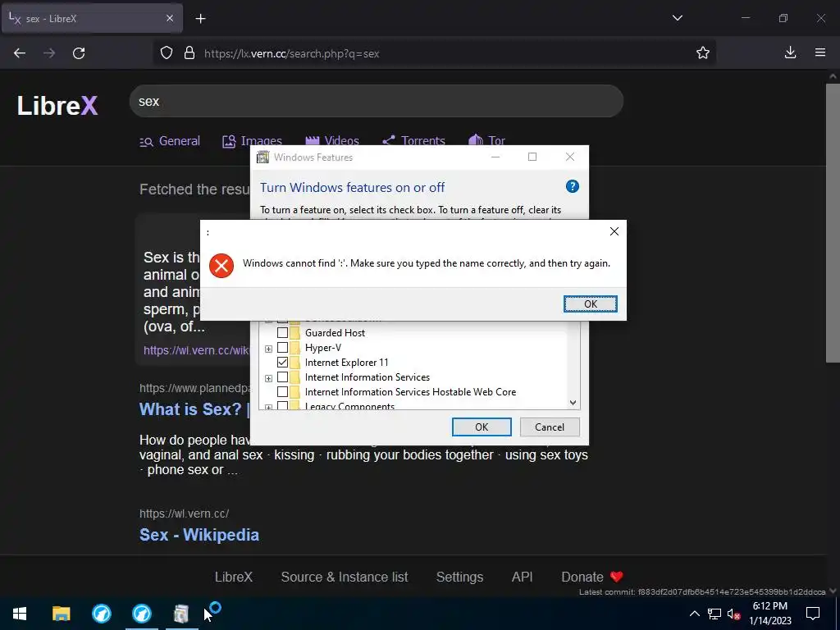
Task: Click the browser back arrow
Action: [x=20, y=53]
